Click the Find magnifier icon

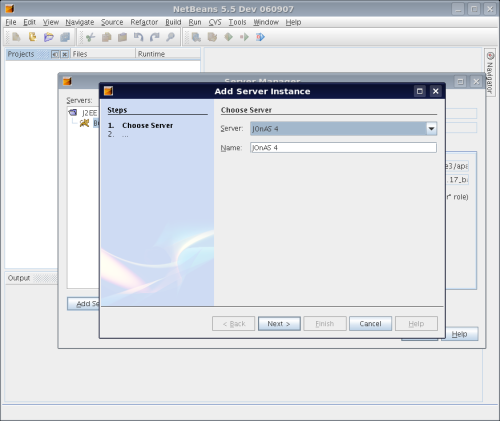170,37
